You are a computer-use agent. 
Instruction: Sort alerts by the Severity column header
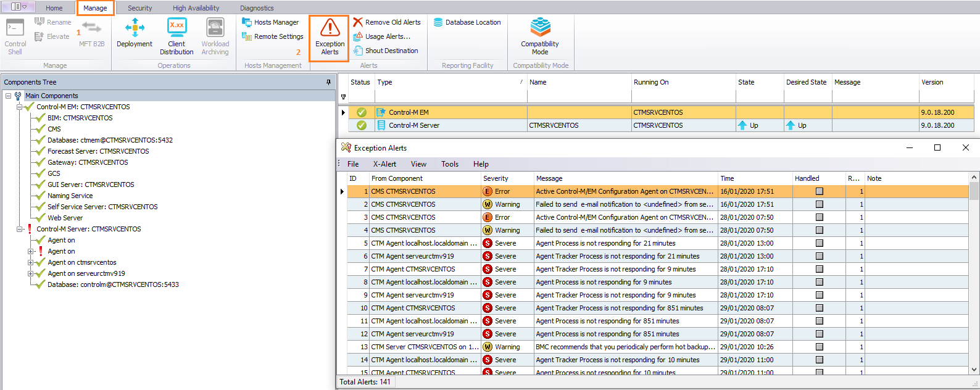coord(507,178)
